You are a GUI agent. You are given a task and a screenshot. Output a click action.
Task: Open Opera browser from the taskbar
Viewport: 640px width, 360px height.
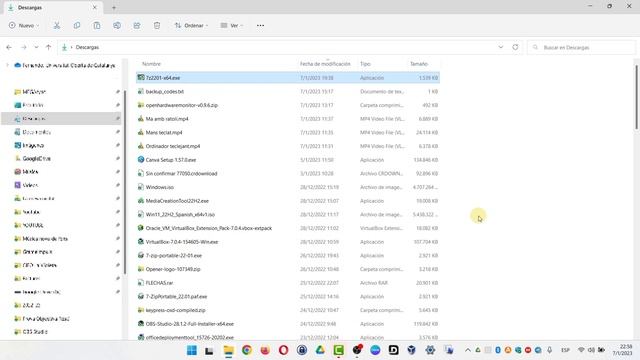point(283,350)
